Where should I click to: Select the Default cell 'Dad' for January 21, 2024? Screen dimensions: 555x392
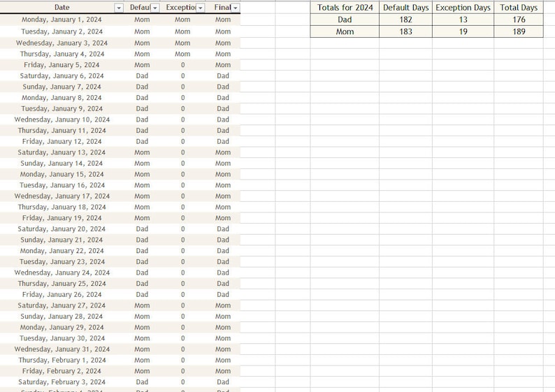point(142,240)
